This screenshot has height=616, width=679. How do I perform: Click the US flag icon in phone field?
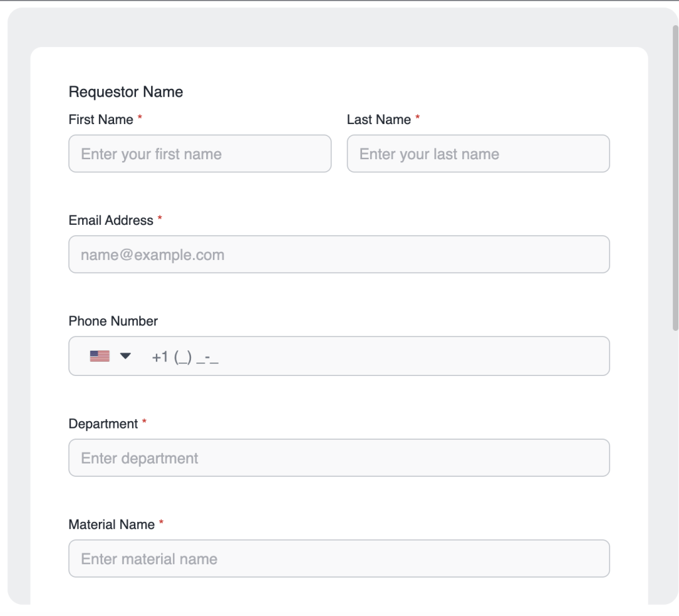tap(99, 355)
